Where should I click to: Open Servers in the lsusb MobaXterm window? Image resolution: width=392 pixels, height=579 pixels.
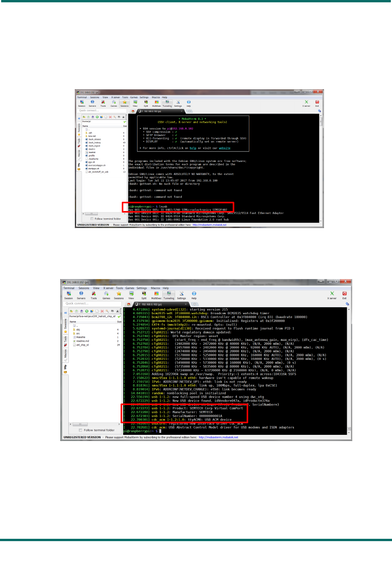click(92, 103)
